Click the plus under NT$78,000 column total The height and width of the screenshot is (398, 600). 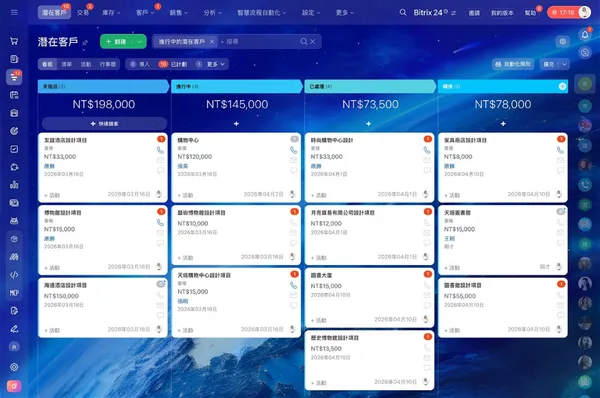503,124
